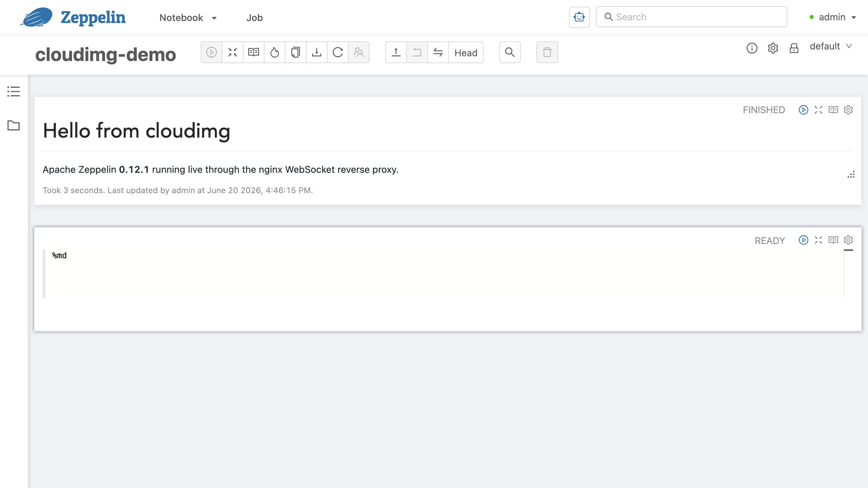Image resolution: width=868 pixels, height=488 pixels.
Task: Open the folder sidebar icon
Action: [x=14, y=125]
